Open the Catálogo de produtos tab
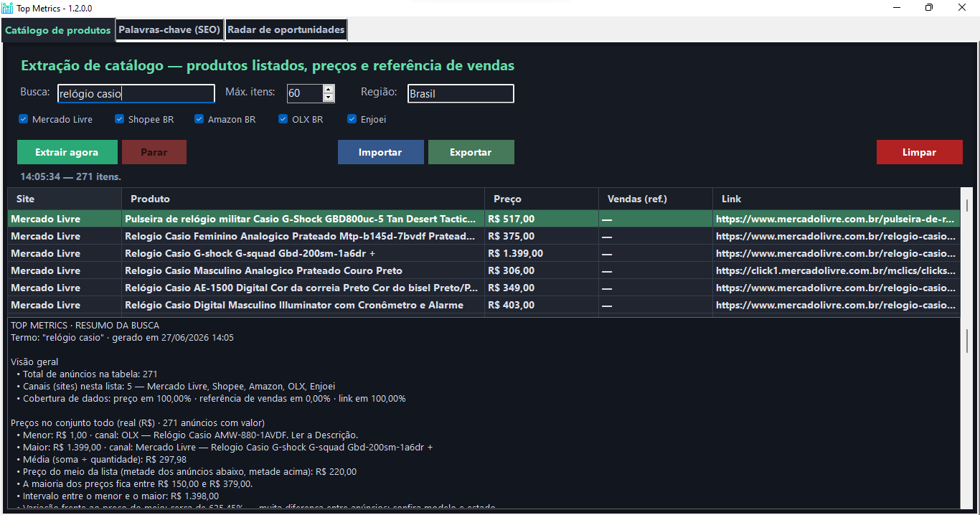 click(58, 30)
